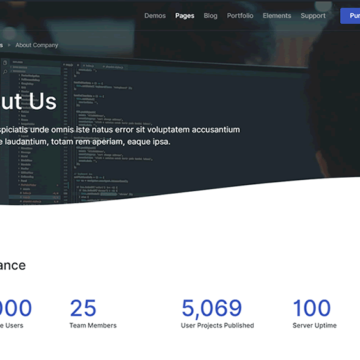Select the Support navigation link

[313, 16]
